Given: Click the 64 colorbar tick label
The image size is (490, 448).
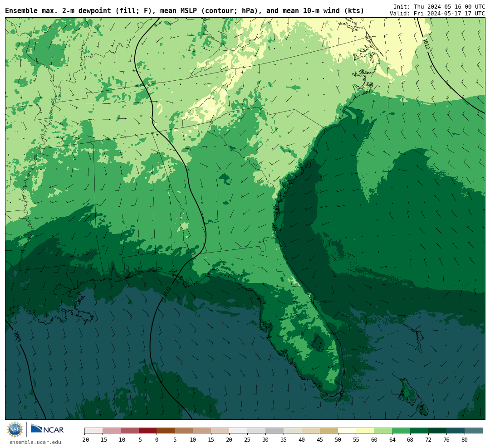Looking at the screenshot, I should point(392,440).
